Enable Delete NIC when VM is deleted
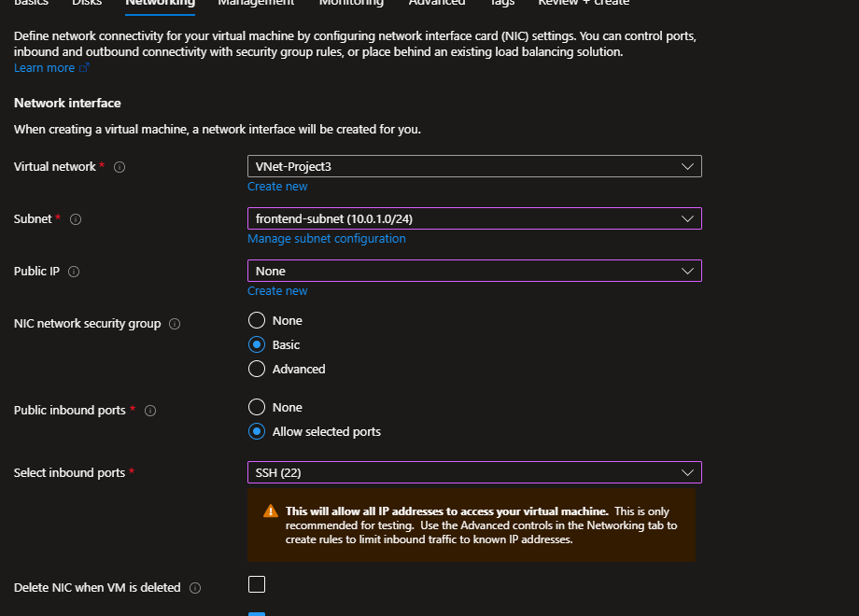Viewport: 859px width, 616px height. pos(257,584)
